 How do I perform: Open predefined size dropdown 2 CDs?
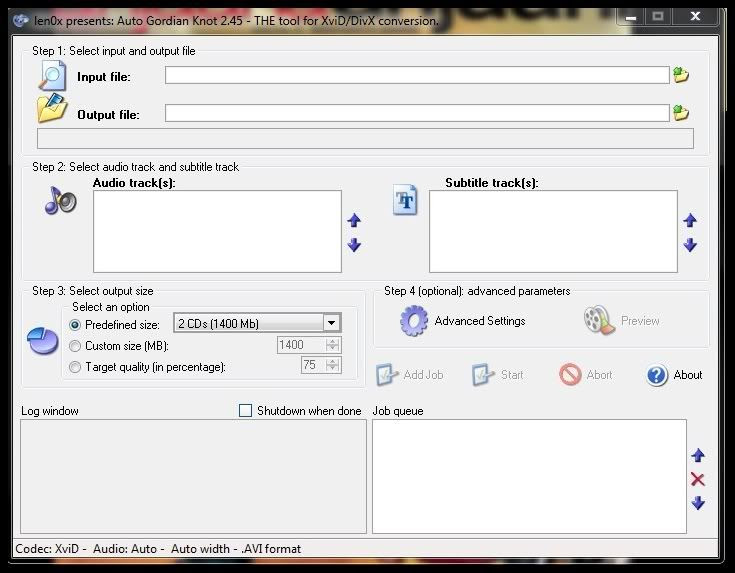tap(257, 323)
